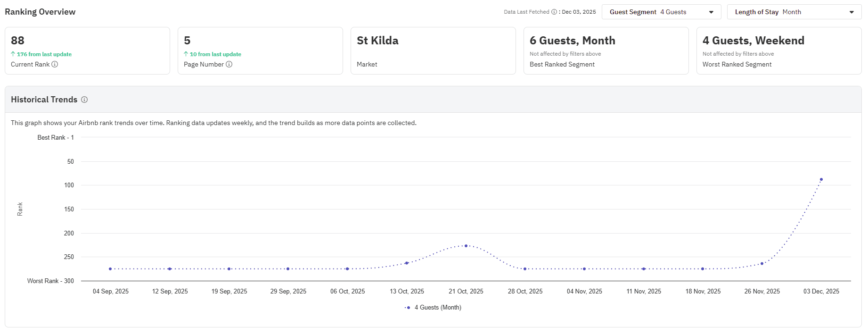
Task: Toggle the 4 Guests (Month) legend series
Action: (437, 308)
